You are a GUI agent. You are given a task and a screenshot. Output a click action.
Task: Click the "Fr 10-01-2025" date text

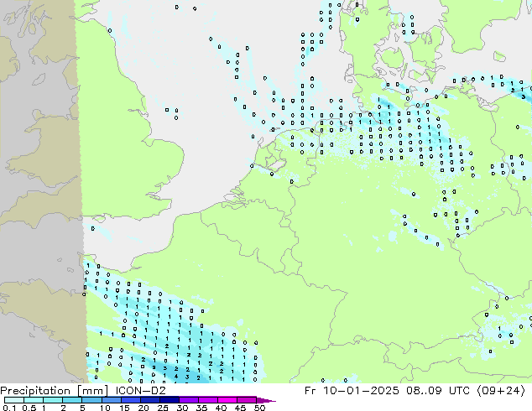coord(352,391)
